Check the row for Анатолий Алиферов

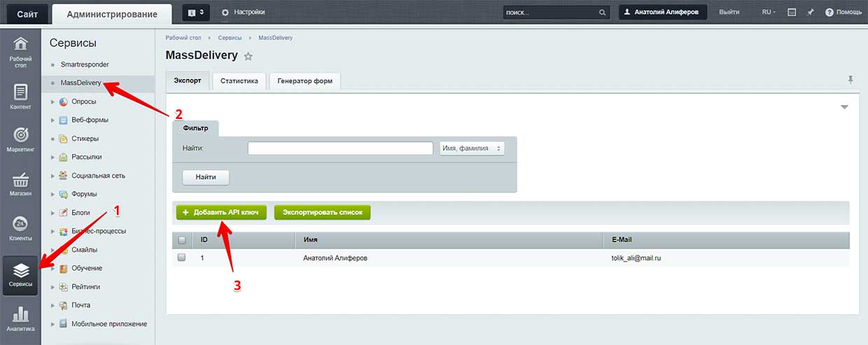(x=182, y=258)
